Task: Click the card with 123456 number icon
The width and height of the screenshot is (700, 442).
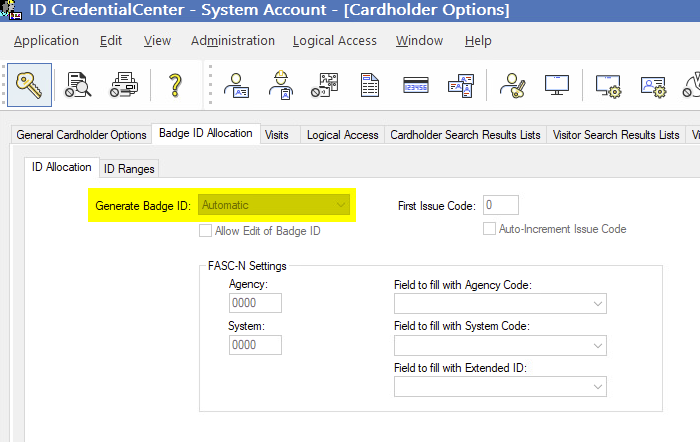Action: pos(416,84)
